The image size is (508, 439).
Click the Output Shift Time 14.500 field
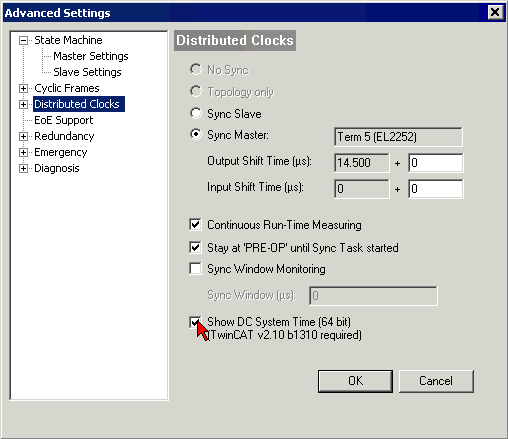pyautogui.click(x=362, y=163)
